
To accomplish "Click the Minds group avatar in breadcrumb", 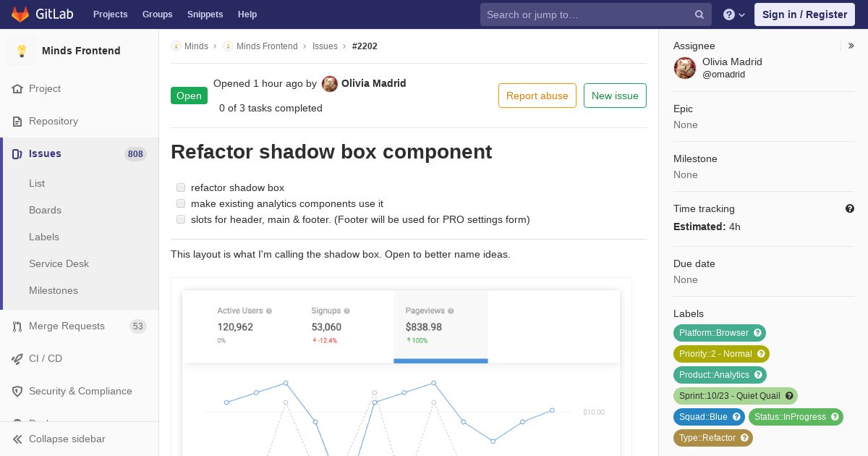I will 176,46.
